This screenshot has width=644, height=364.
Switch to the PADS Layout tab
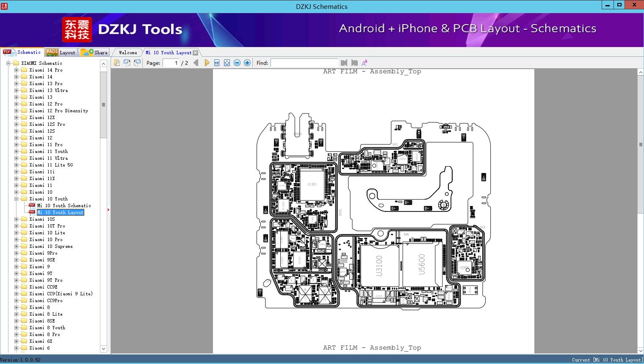(x=61, y=53)
